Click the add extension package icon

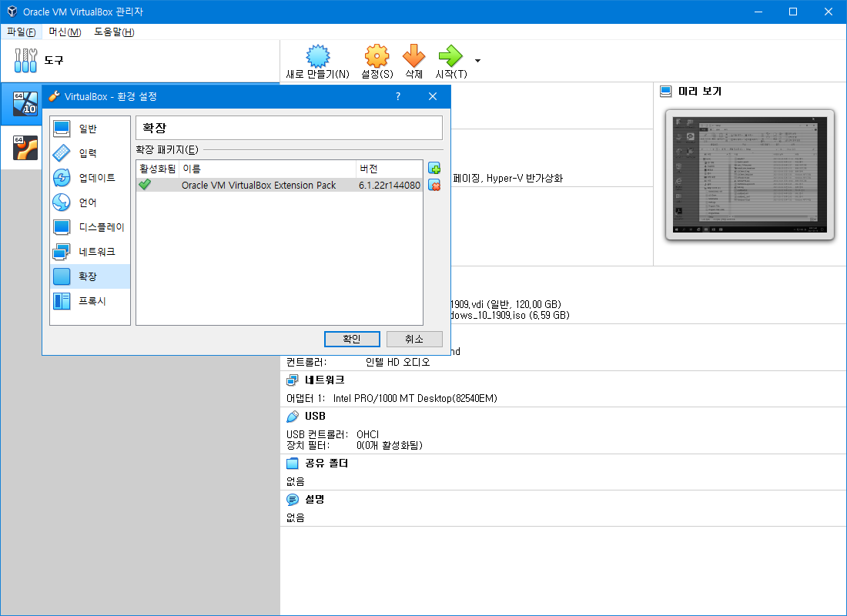[434, 168]
